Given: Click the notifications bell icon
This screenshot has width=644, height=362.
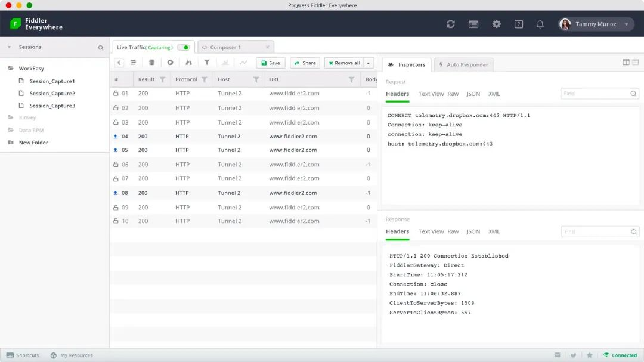Looking at the screenshot, I should coord(540,24).
